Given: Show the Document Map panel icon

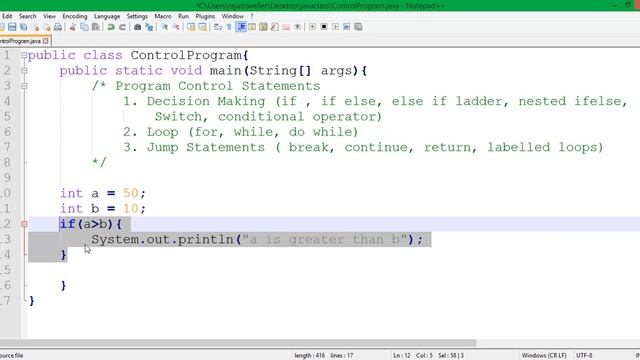Looking at the screenshot, I should coord(263,27).
